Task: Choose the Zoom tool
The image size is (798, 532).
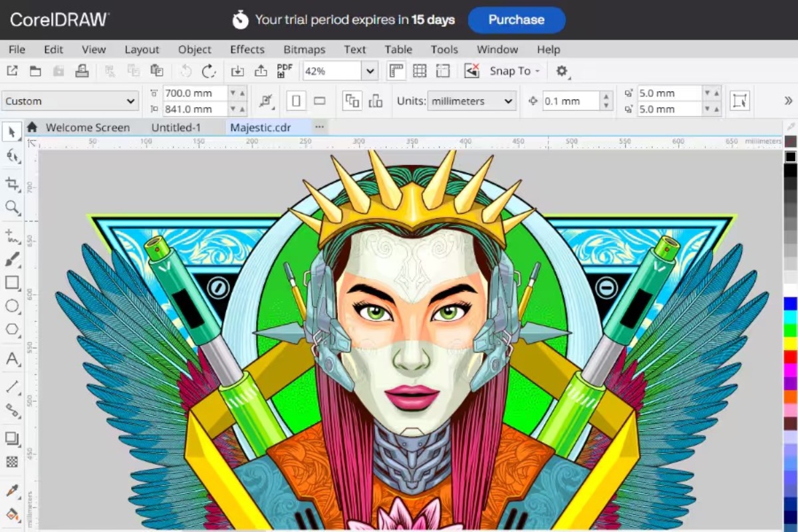Action: click(11, 207)
